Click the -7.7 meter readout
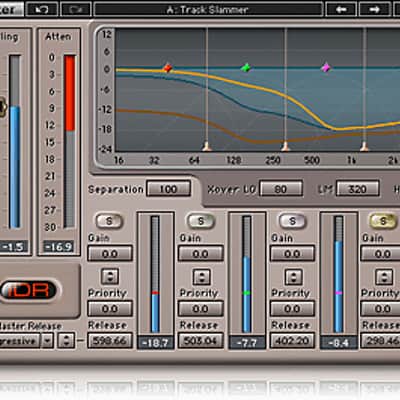 pyautogui.click(x=247, y=343)
